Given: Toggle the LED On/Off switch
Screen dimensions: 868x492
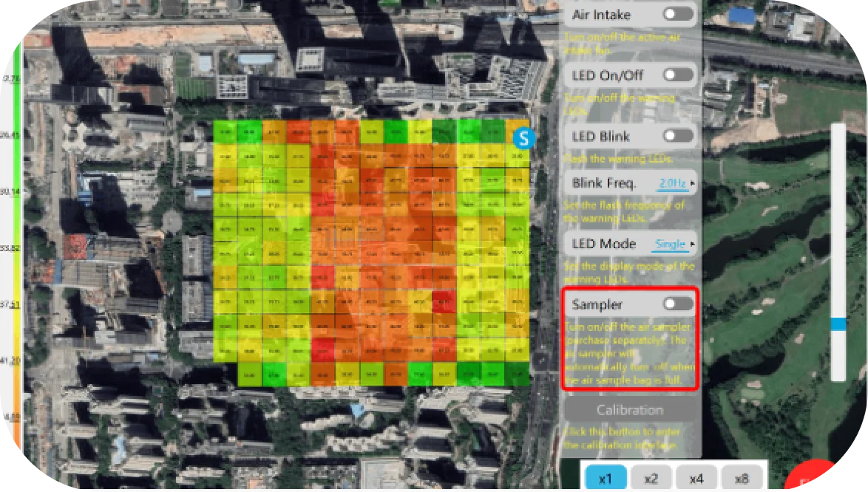Looking at the screenshot, I should 678,75.
